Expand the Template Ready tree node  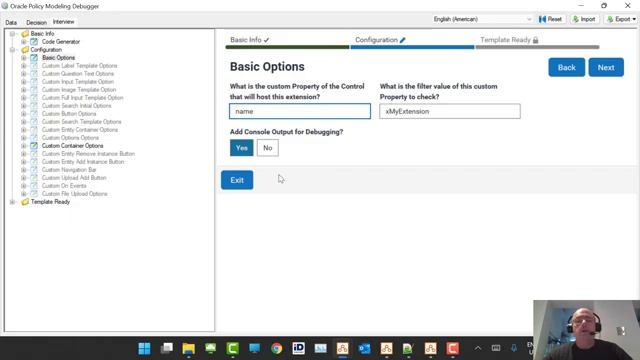coord(12,202)
